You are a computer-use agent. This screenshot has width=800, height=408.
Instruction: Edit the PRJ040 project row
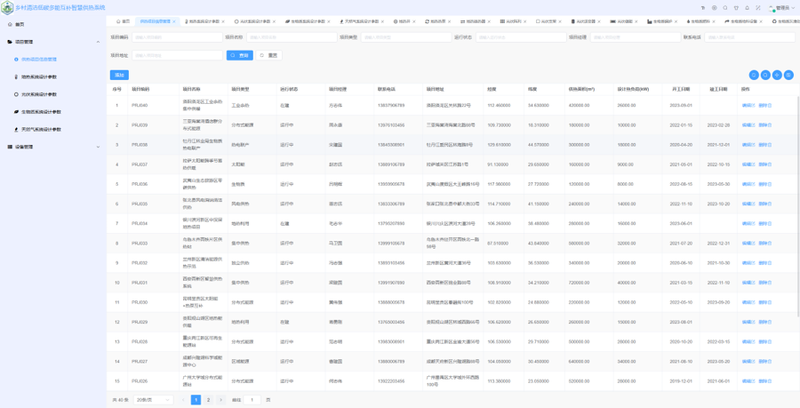748,106
